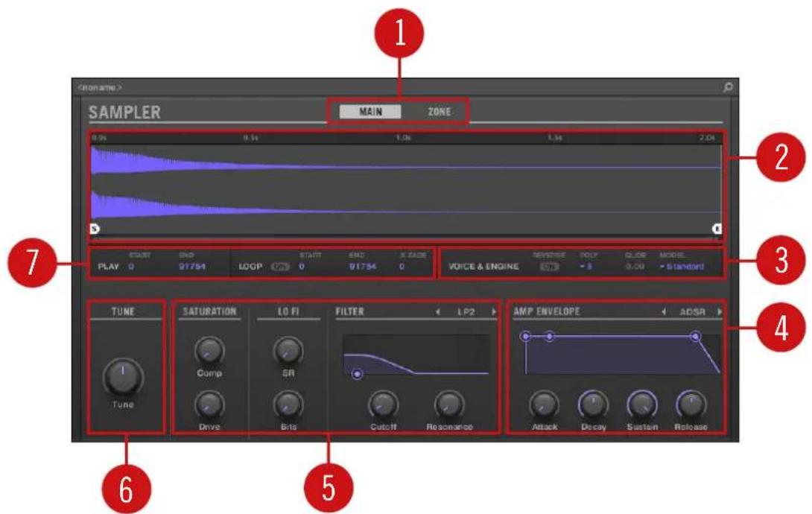Screen dimensions: 812x514
Task: Click the <noname> sound name
Action: 99,87
